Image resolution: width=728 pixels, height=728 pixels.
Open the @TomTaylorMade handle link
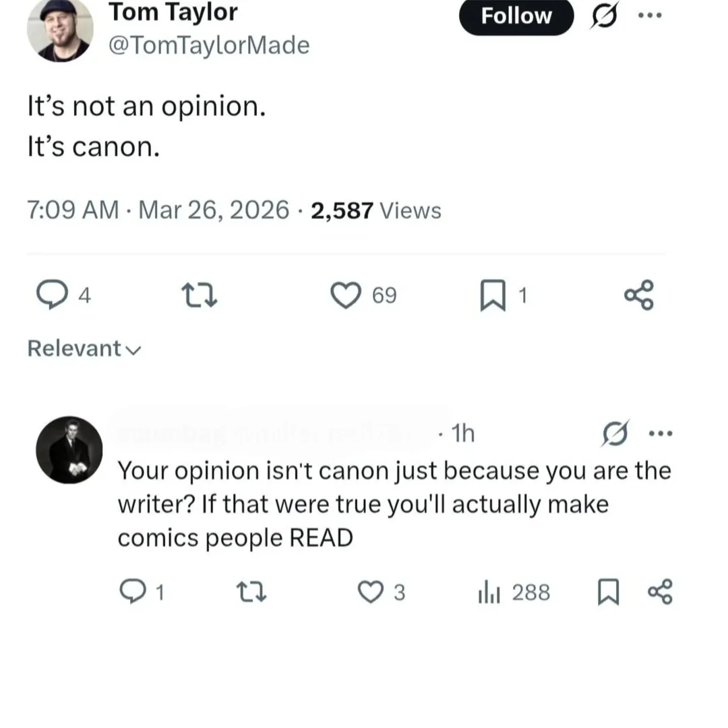pos(209,45)
